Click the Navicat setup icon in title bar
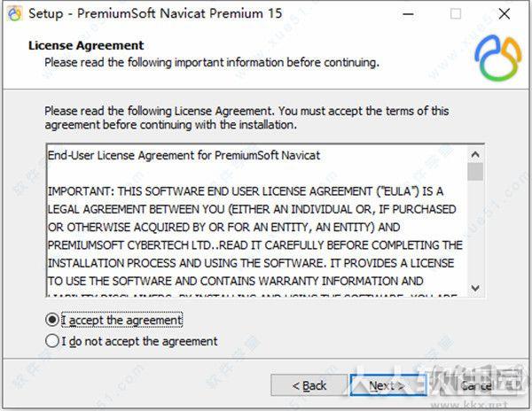This screenshot has height=411, width=532. tap(14, 14)
